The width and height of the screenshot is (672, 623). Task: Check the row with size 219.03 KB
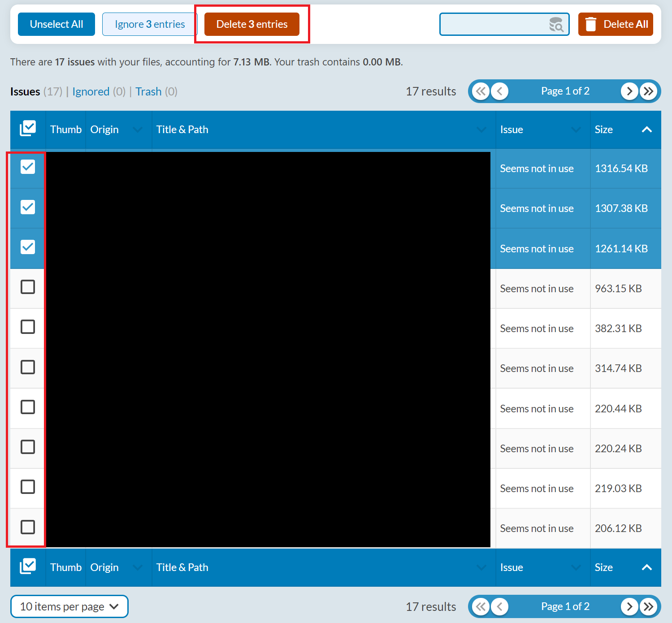pyautogui.click(x=28, y=487)
